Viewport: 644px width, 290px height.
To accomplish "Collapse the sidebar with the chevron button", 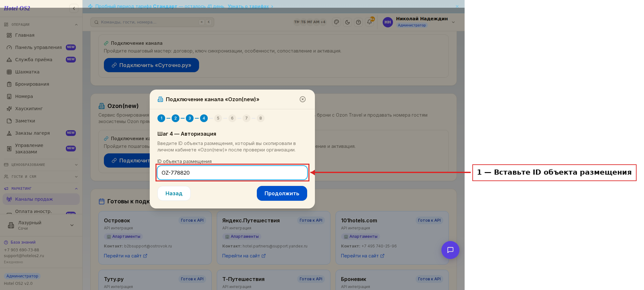I will pos(74,8).
